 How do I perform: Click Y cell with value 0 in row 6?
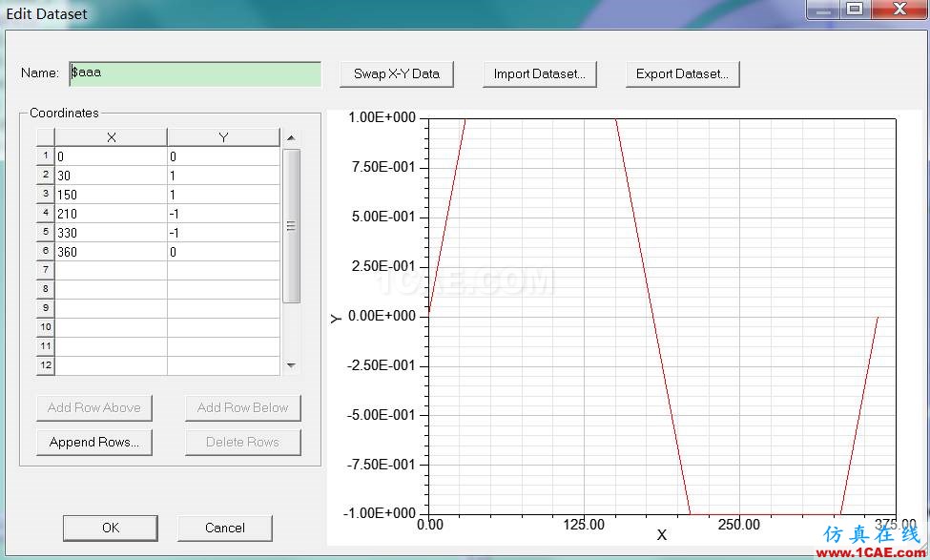click(x=223, y=252)
